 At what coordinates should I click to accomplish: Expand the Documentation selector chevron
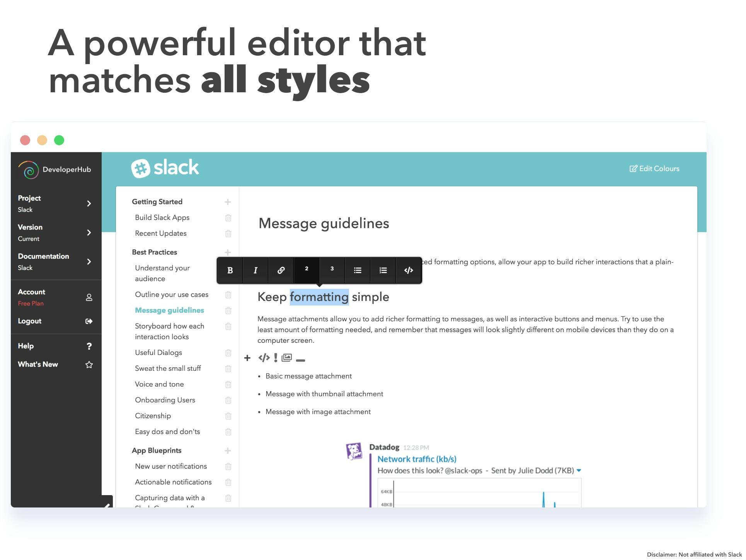(89, 261)
